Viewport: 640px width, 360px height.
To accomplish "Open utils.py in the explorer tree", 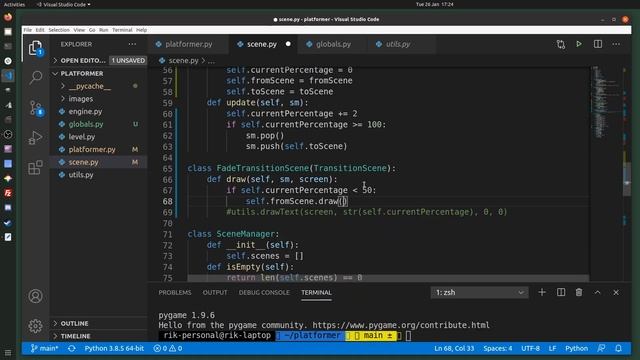I will [x=98, y=175].
